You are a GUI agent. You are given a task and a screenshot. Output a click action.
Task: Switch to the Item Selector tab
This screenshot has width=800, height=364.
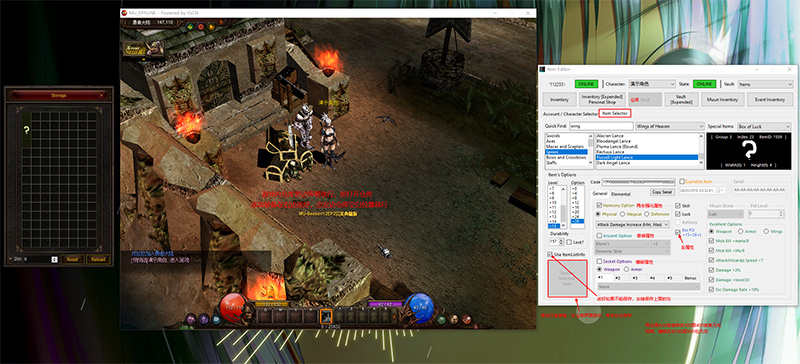(x=614, y=113)
